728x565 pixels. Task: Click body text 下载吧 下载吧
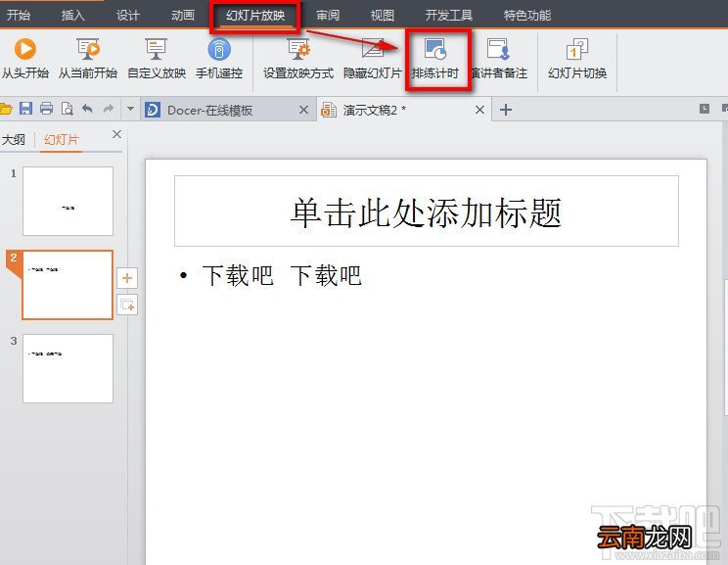[282, 275]
